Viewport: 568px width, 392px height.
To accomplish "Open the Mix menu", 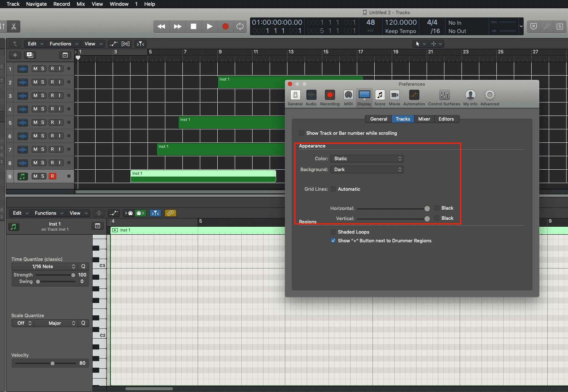I will [81, 4].
